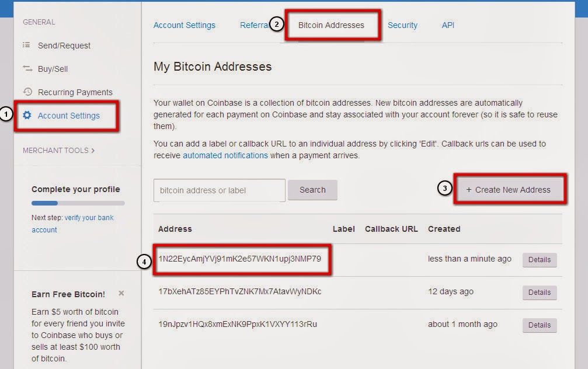Select address 19nJpzv1HQx8xmExNK9PpxK1VXYY113rRu
This screenshot has width=588, height=369.
(238, 324)
